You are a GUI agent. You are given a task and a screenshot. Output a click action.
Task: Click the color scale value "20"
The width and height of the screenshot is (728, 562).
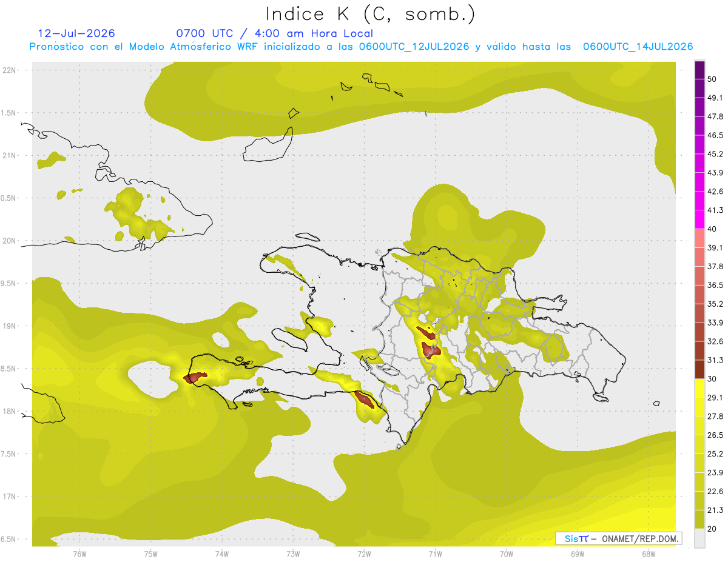click(x=712, y=529)
